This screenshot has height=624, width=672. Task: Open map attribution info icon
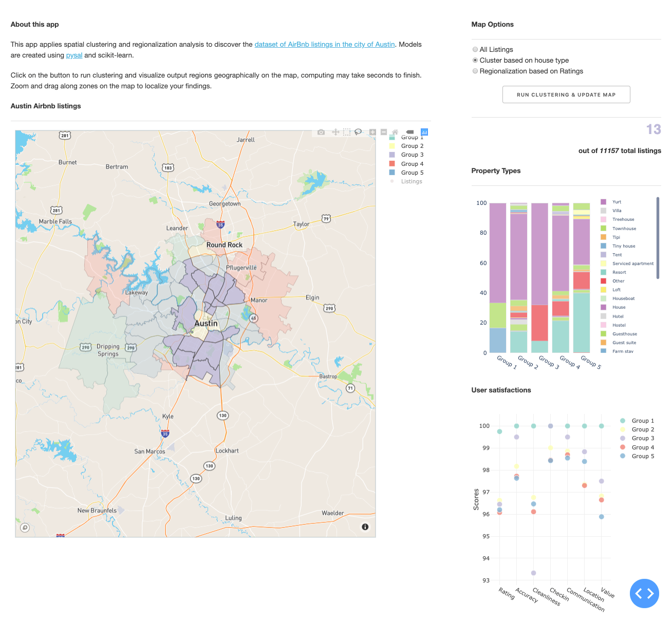click(x=365, y=527)
